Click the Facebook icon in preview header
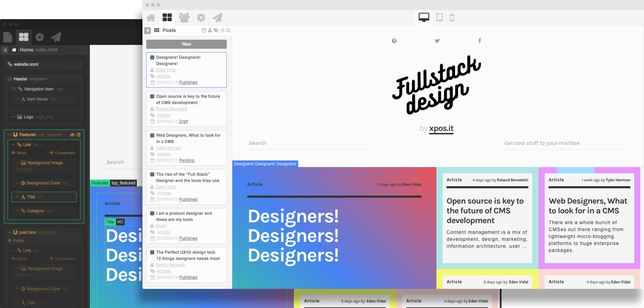Viewport: 644px width, 308px height. (480, 41)
